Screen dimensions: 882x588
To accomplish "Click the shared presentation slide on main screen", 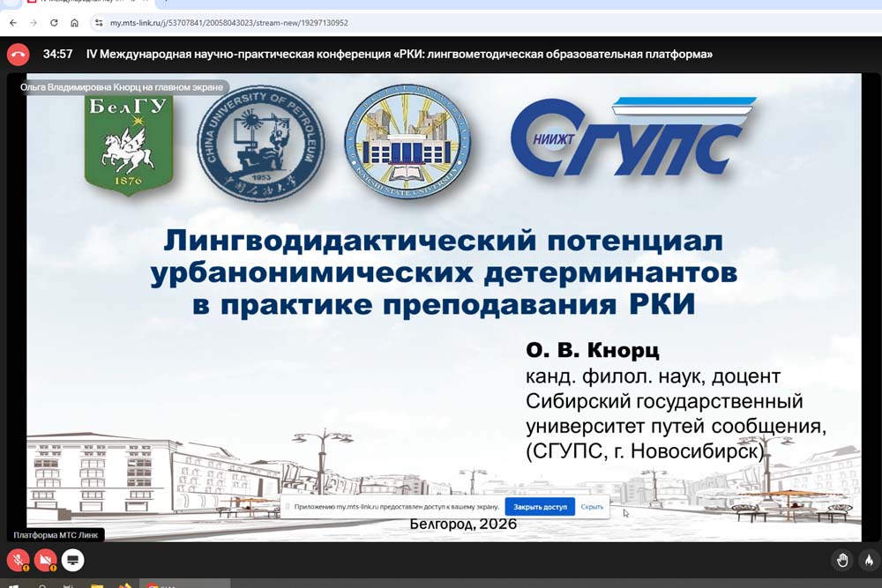I will click(444, 308).
